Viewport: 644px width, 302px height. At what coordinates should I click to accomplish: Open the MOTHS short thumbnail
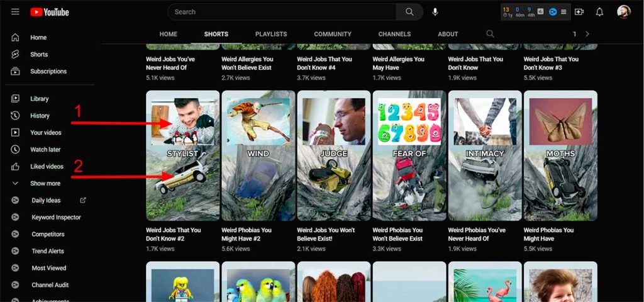coord(560,155)
